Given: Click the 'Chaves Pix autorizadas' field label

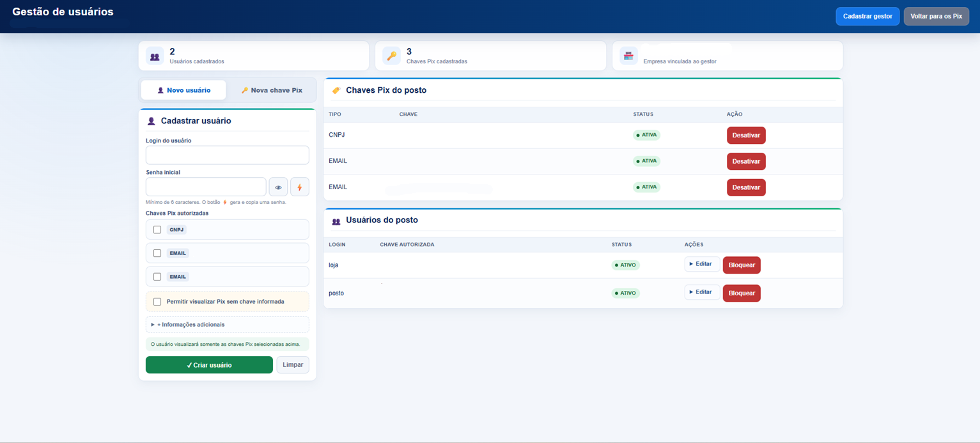Looking at the screenshot, I should pyautogui.click(x=177, y=214).
